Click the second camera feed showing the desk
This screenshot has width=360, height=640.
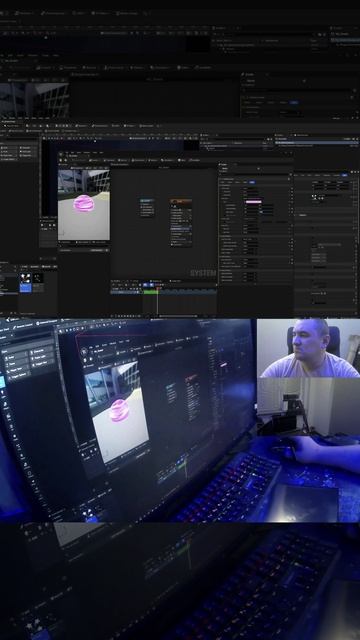pos(308,407)
